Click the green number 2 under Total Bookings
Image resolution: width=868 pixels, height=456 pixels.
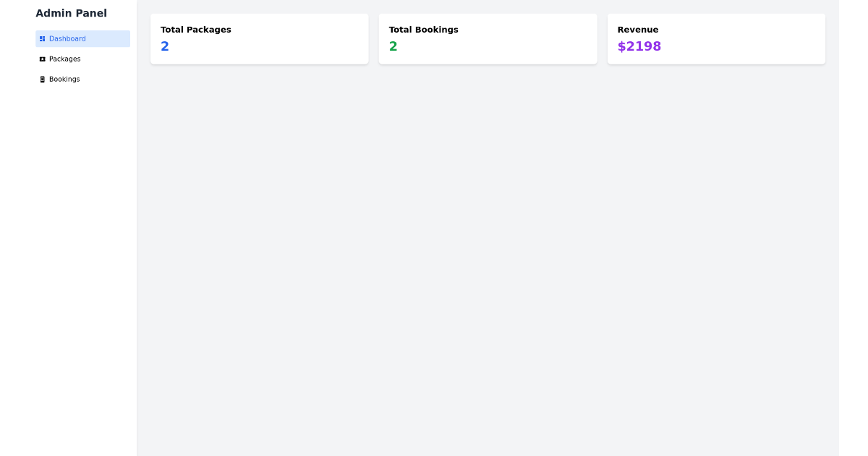pos(393,46)
